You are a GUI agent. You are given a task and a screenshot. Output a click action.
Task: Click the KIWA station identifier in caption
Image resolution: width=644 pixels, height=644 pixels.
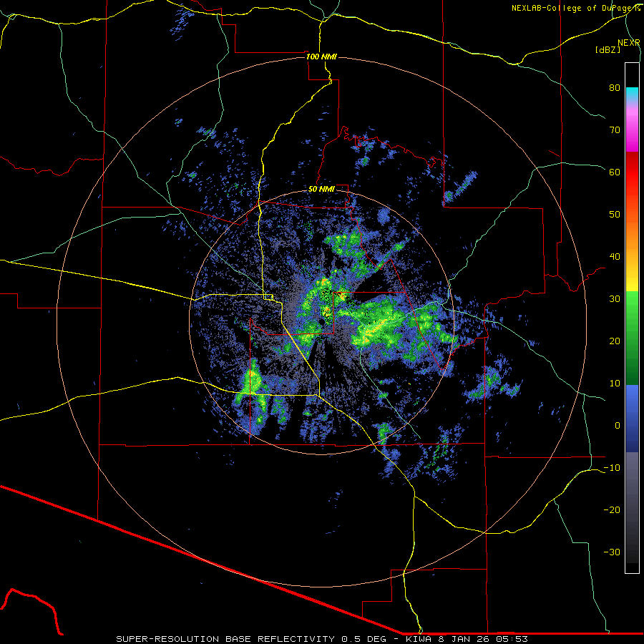tap(419, 639)
